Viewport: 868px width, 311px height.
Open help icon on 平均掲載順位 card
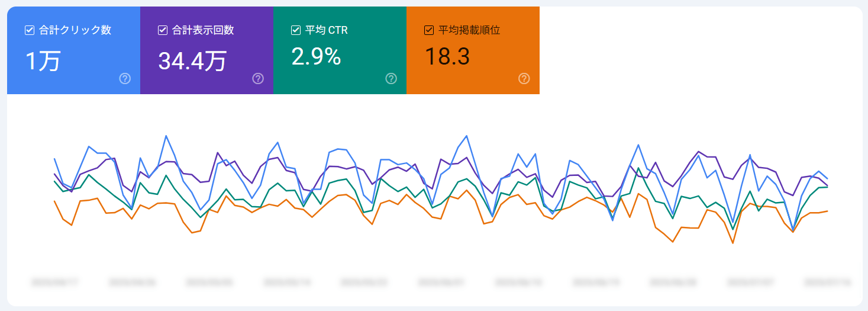coord(524,79)
